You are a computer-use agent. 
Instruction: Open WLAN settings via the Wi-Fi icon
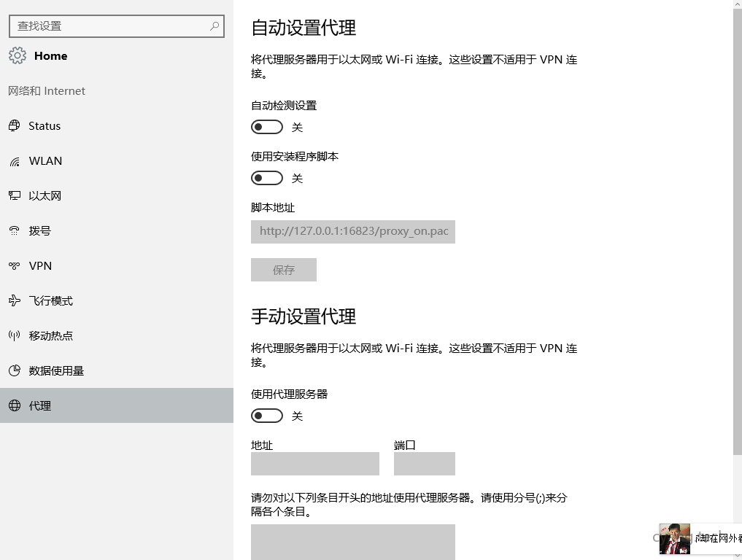click(16, 160)
